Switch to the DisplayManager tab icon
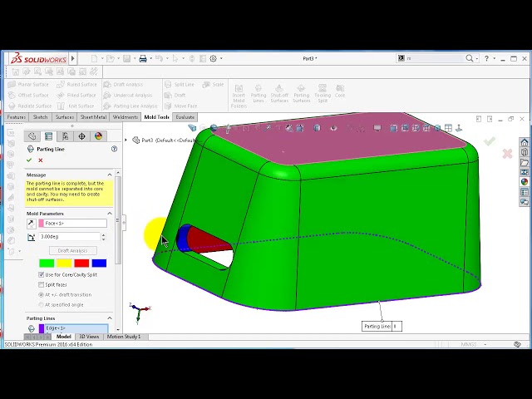The width and height of the screenshot is (532, 399). point(98,136)
